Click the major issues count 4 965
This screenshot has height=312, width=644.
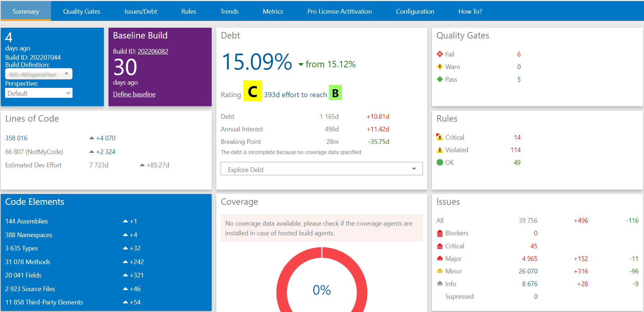pos(530,258)
